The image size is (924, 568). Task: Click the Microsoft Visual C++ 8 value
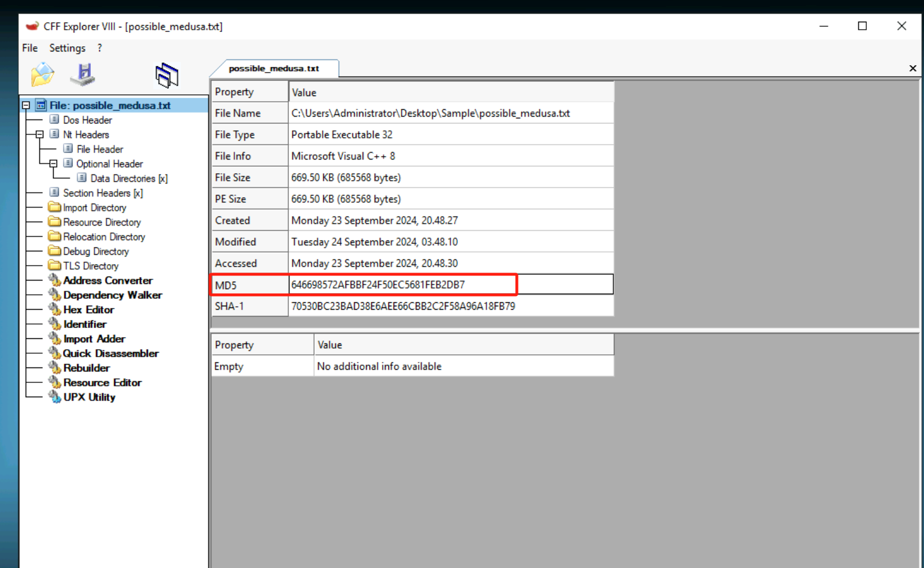[343, 156]
